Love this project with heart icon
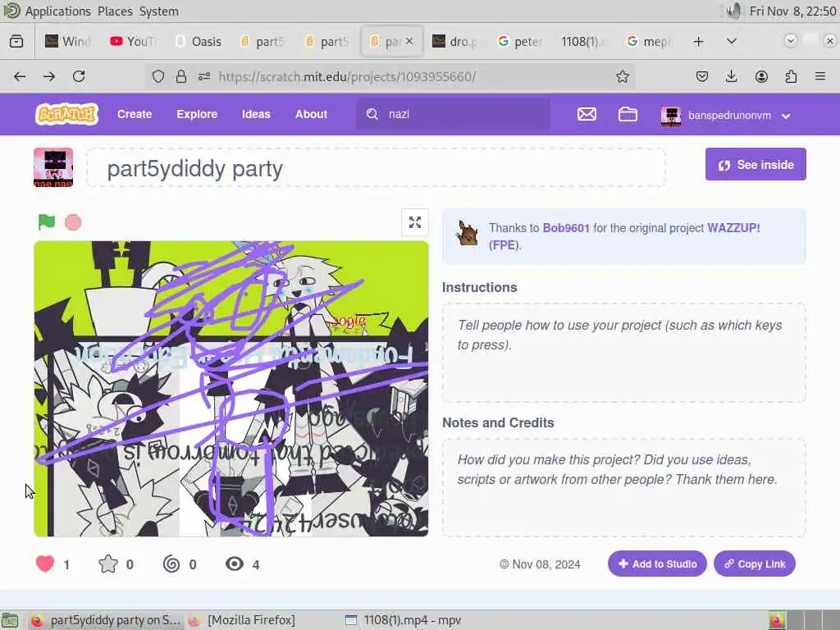 pos(45,564)
